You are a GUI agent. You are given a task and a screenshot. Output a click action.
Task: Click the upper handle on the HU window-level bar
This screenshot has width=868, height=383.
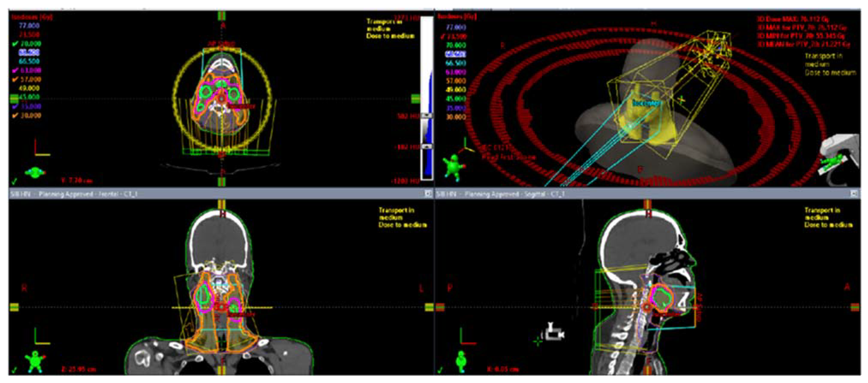pyautogui.click(x=427, y=116)
